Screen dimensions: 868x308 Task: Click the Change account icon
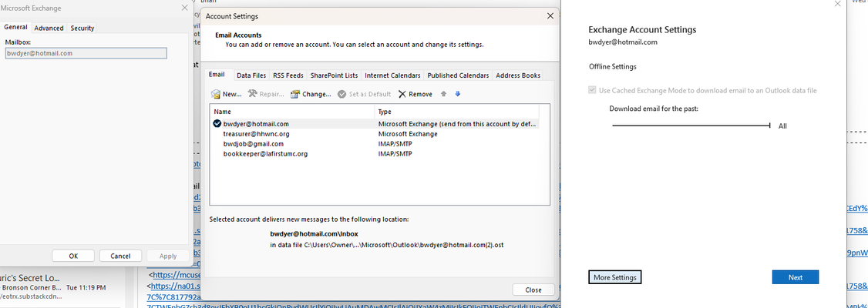click(295, 94)
